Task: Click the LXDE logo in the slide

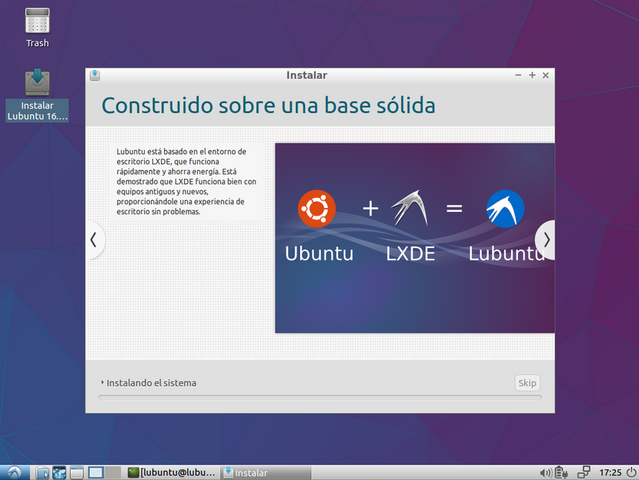Action: (410, 208)
